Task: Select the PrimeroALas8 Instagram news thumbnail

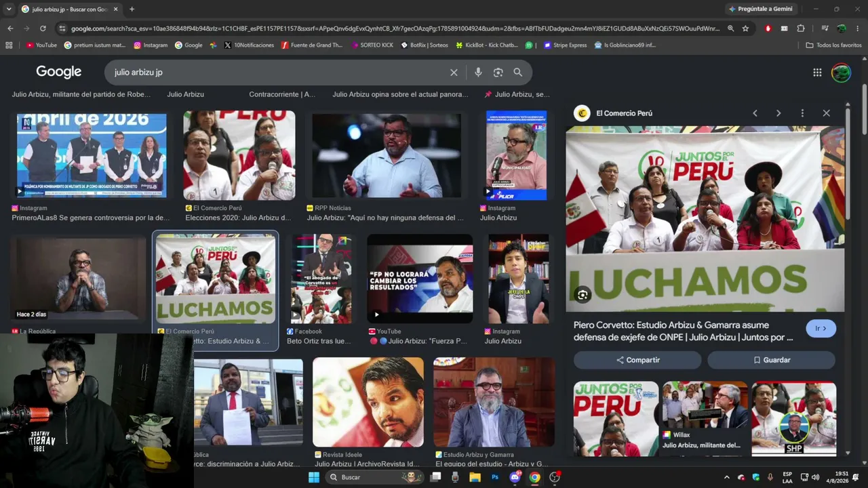Action: (92, 155)
